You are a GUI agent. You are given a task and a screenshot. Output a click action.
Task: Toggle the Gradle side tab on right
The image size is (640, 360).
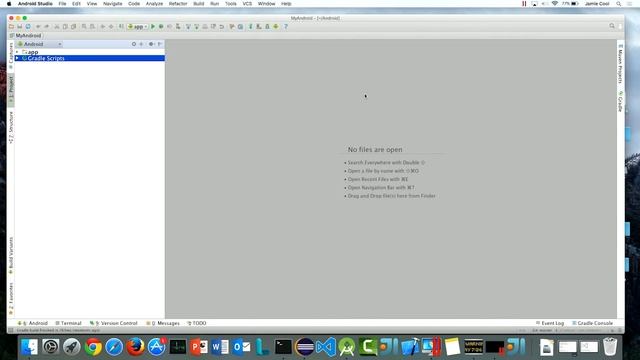coord(620,102)
